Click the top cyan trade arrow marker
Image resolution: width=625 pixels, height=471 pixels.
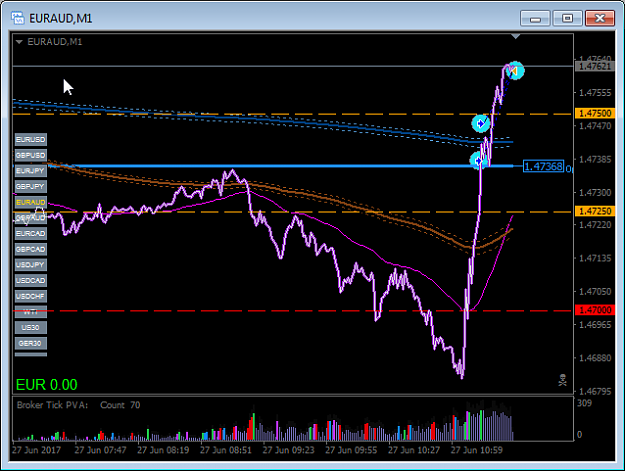tap(515, 71)
